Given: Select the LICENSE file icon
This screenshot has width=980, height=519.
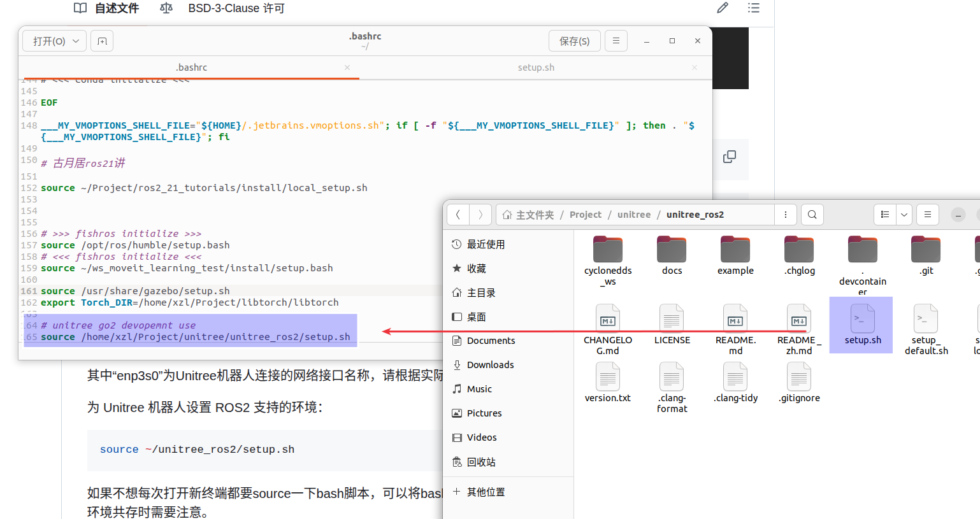Looking at the screenshot, I should 672,318.
